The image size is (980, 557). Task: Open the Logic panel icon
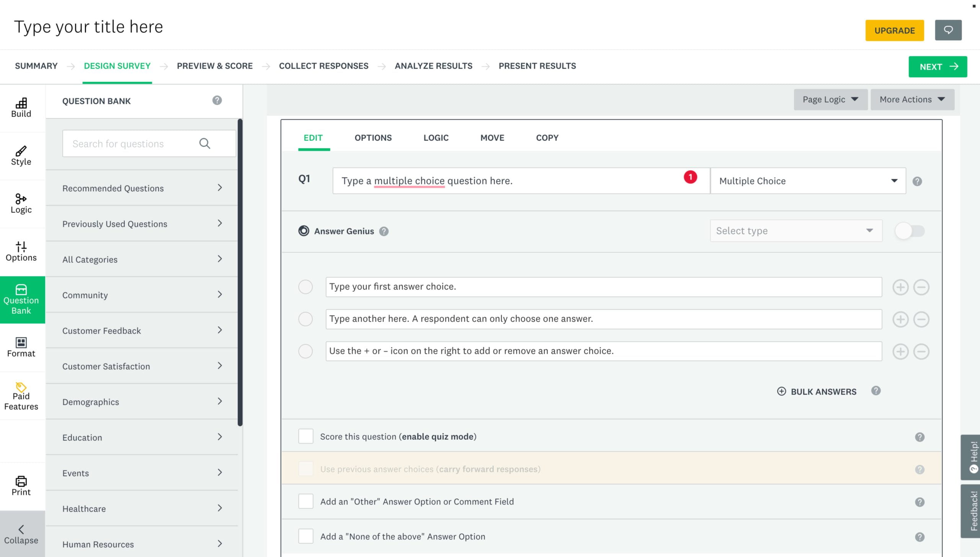pyautogui.click(x=21, y=203)
